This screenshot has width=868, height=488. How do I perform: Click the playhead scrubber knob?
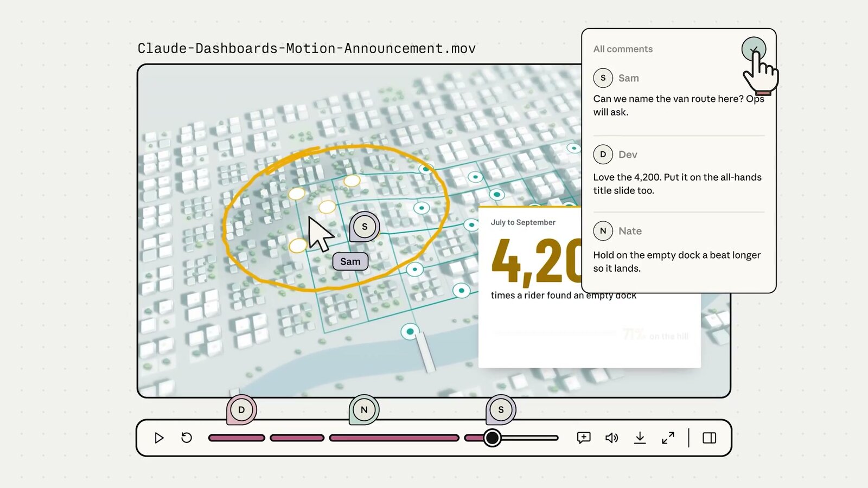(x=492, y=438)
